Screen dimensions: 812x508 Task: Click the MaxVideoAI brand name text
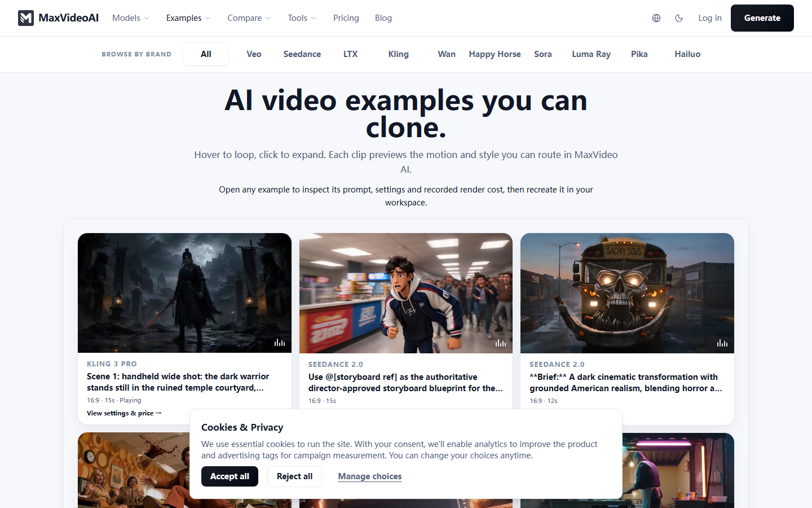69,18
